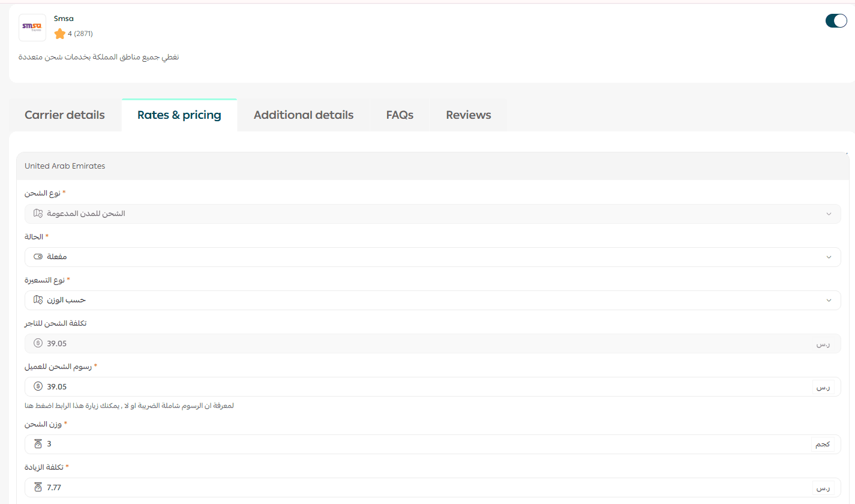Click coin icon in customer shipping fee field
This screenshot has height=504, width=855.
tap(38, 386)
